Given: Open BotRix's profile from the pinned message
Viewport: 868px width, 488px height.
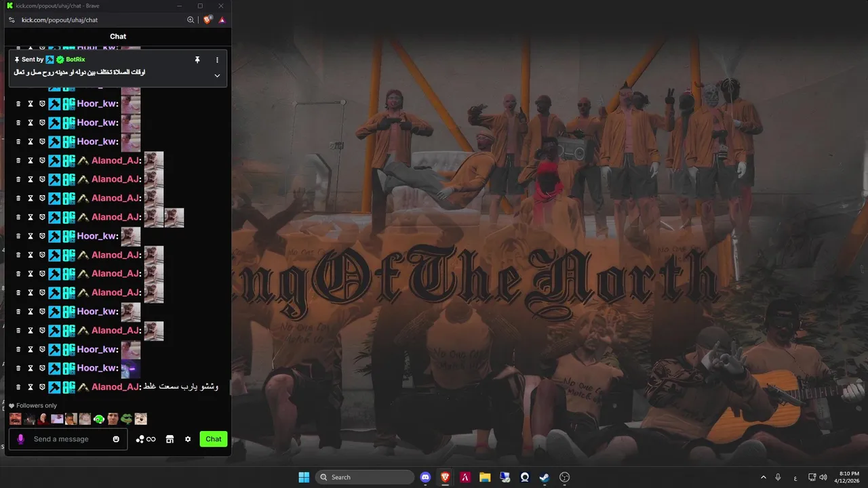Looking at the screenshot, I should (75, 60).
